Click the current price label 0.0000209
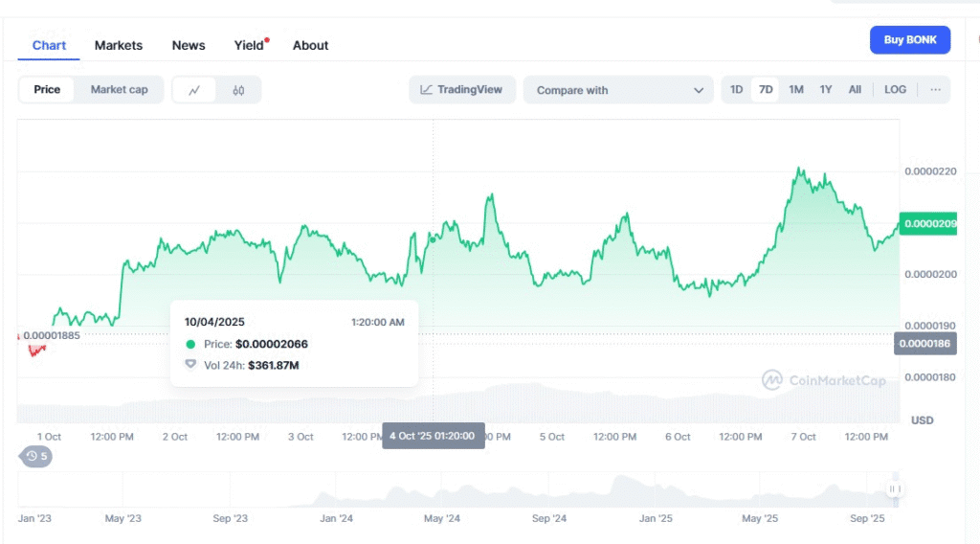 pyautogui.click(x=928, y=224)
